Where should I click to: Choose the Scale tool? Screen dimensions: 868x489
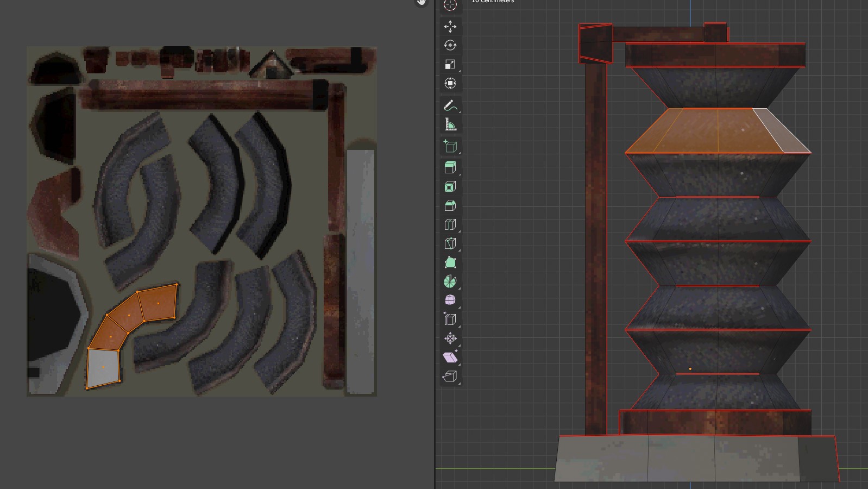[450, 64]
